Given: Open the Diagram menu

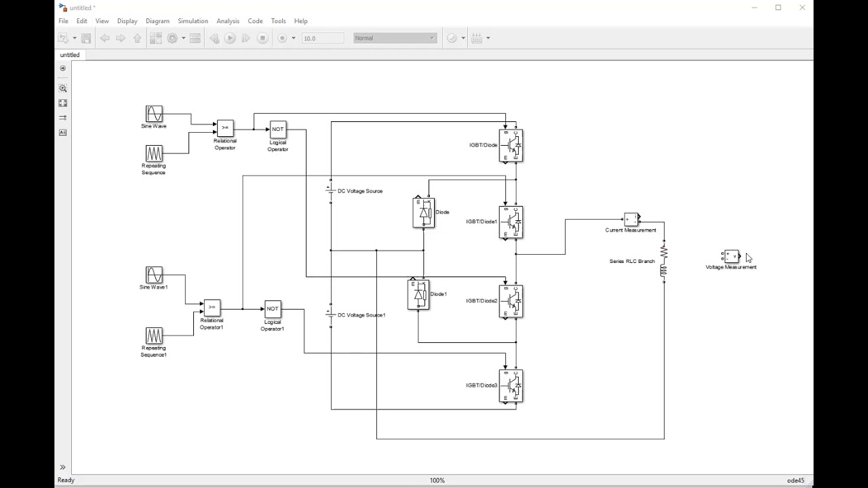Looking at the screenshot, I should tap(157, 21).
